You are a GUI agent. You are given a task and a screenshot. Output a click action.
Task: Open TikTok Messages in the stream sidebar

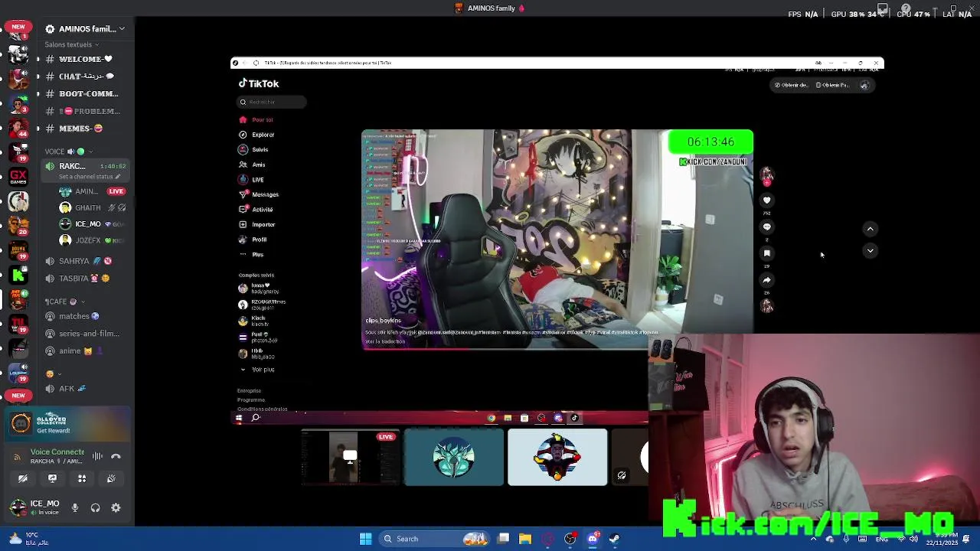coord(259,194)
